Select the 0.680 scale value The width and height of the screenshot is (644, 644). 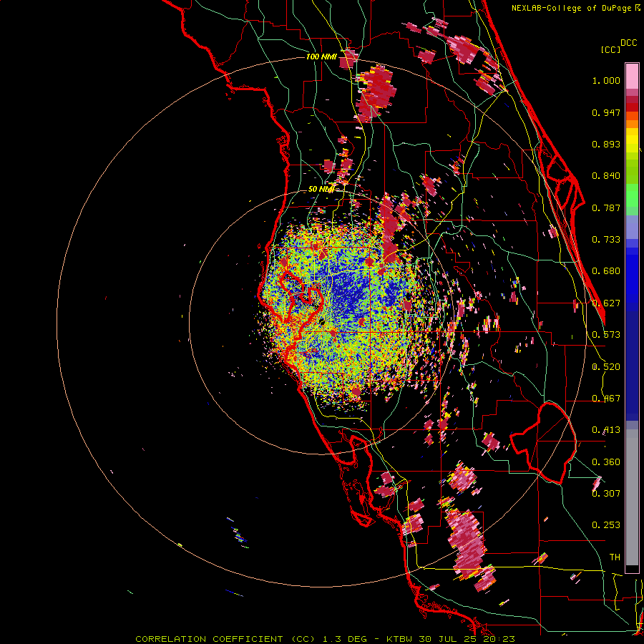point(606,271)
